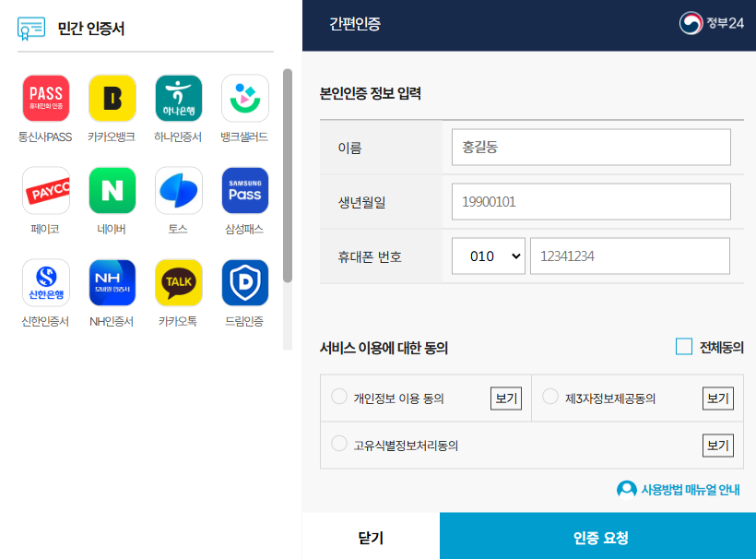
Task: Click the 인증 요청 button
Action: coord(597,536)
